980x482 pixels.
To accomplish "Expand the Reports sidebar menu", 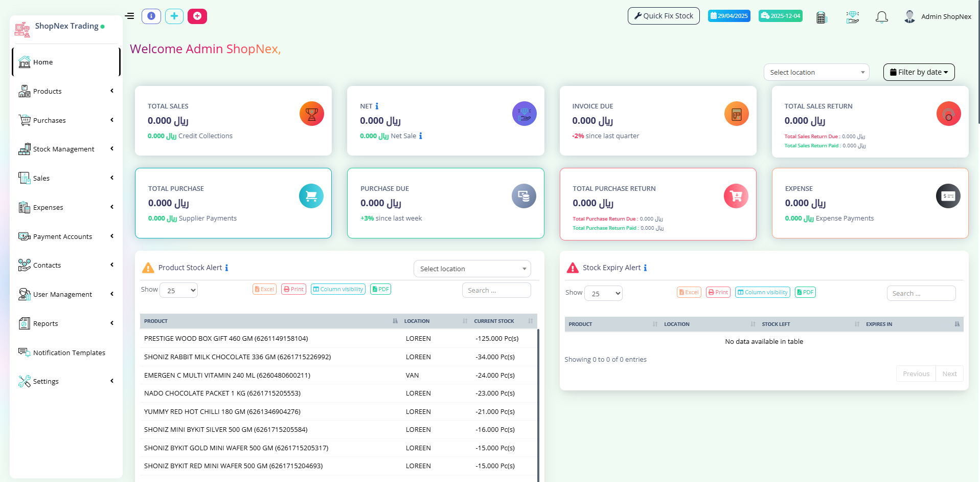I will click(64, 323).
